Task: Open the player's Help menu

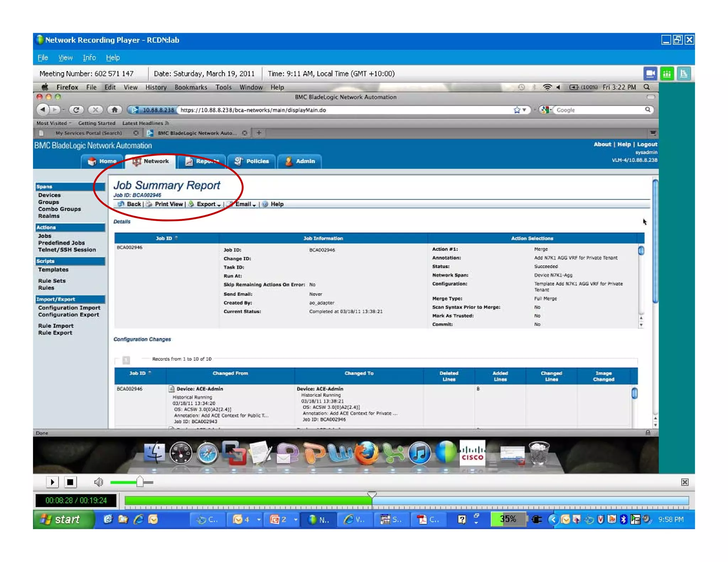Action: click(x=113, y=58)
